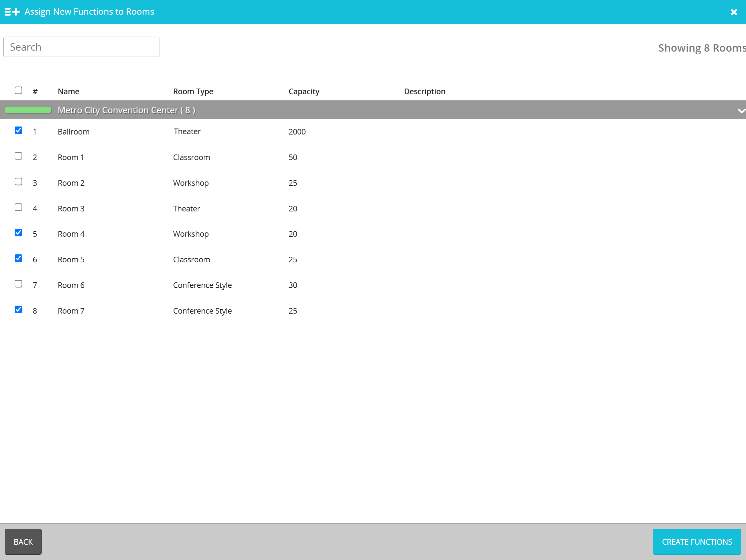Deselect the Room 4 checkbox
The image size is (746, 560).
[19, 233]
